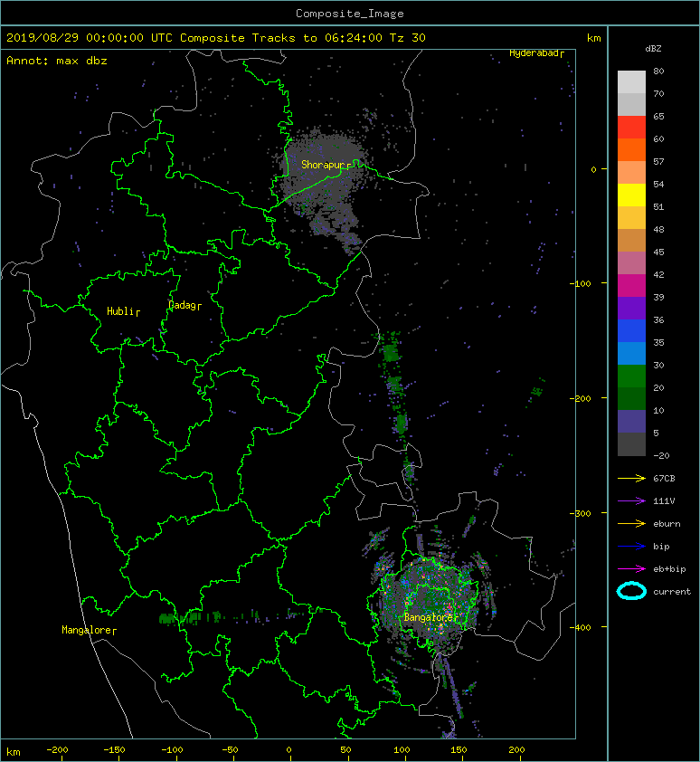Click the 'Hubli' city label
The width and height of the screenshot is (700, 762).
[x=120, y=311]
